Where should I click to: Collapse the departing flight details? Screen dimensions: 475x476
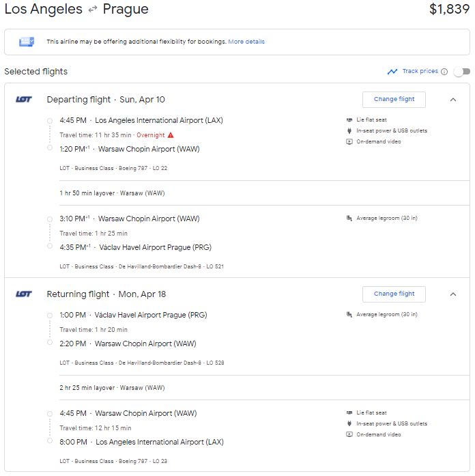point(453,100)
